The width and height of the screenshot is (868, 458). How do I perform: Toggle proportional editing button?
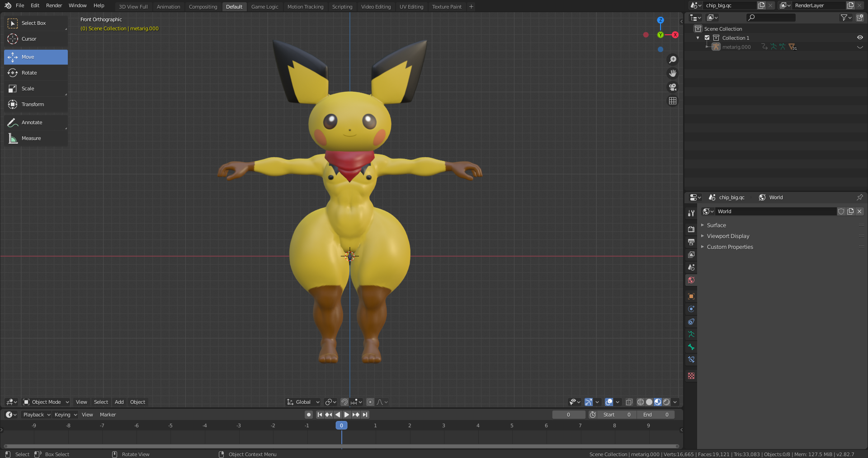[x=370, y=402]
